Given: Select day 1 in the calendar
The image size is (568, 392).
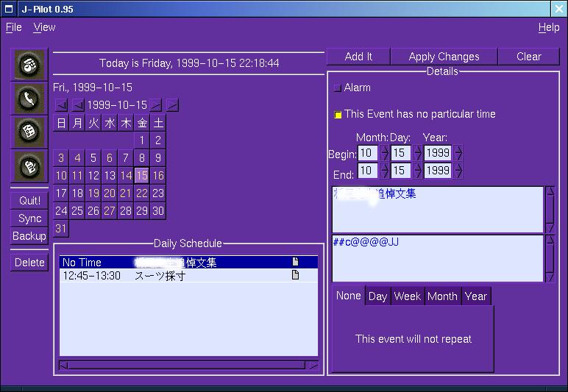Looking at the screenshot, I should coord(142,140).
